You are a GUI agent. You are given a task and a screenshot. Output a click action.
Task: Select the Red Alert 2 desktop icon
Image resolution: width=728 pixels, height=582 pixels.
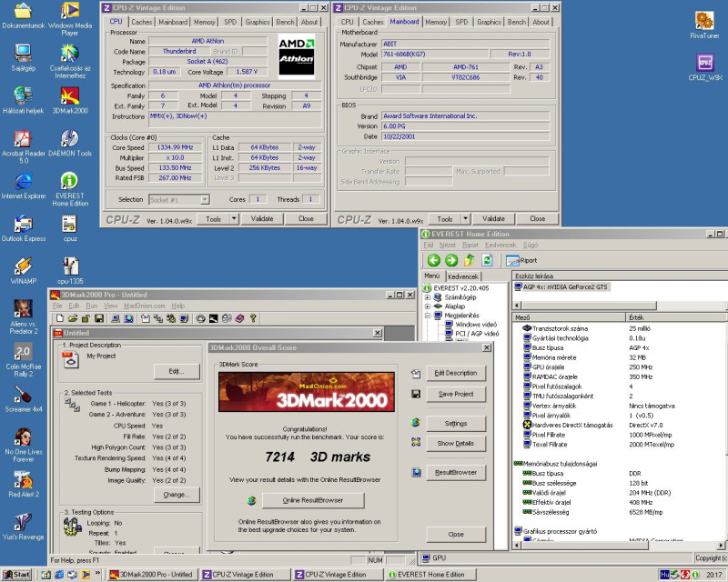click(24, 484)
